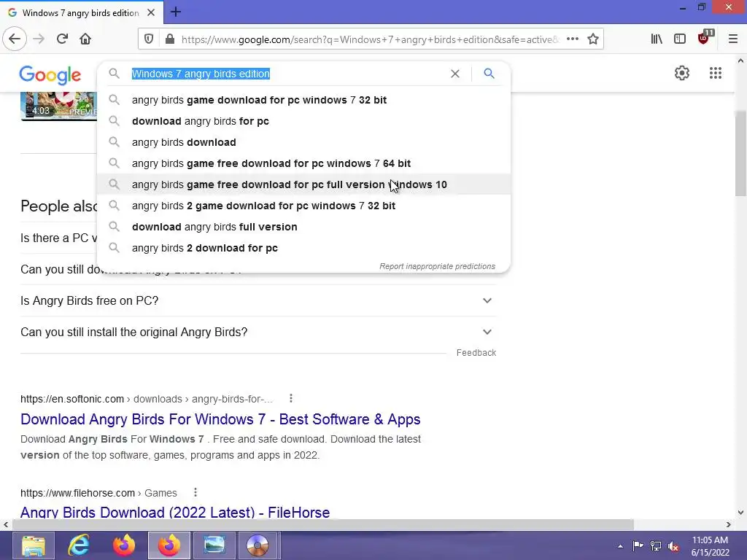The width and height of the screenshot is (747, 560).
Task: Pick suggestion 'full version windows 10'
Action: coord(303,184)
